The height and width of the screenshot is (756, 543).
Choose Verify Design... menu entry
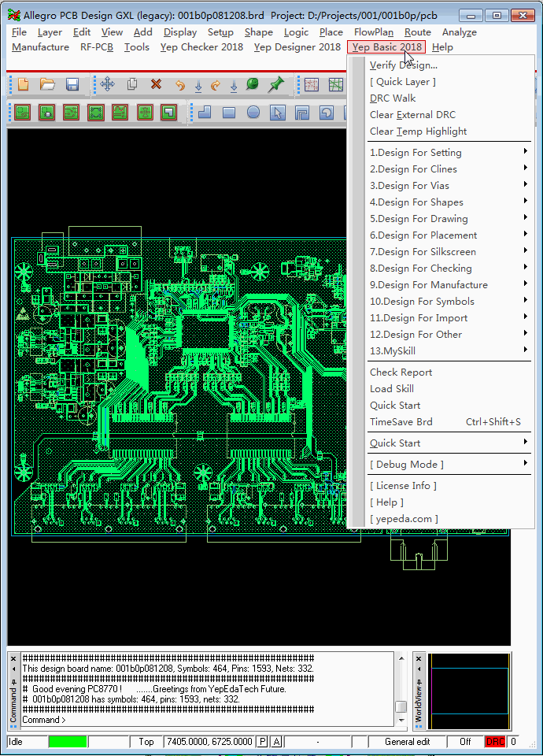click(x=449, y=65)
